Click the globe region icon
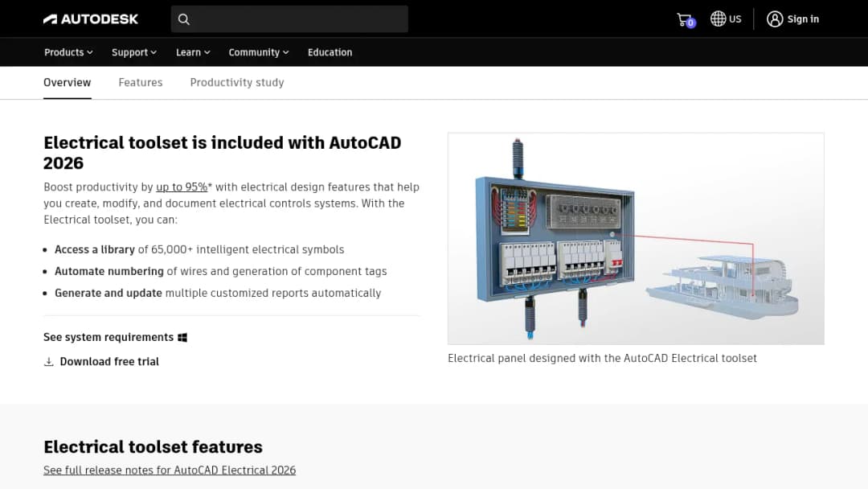Image resolution: width=868 pixels, height=489 pixels. pyautogui.click(x=718, y=18)
